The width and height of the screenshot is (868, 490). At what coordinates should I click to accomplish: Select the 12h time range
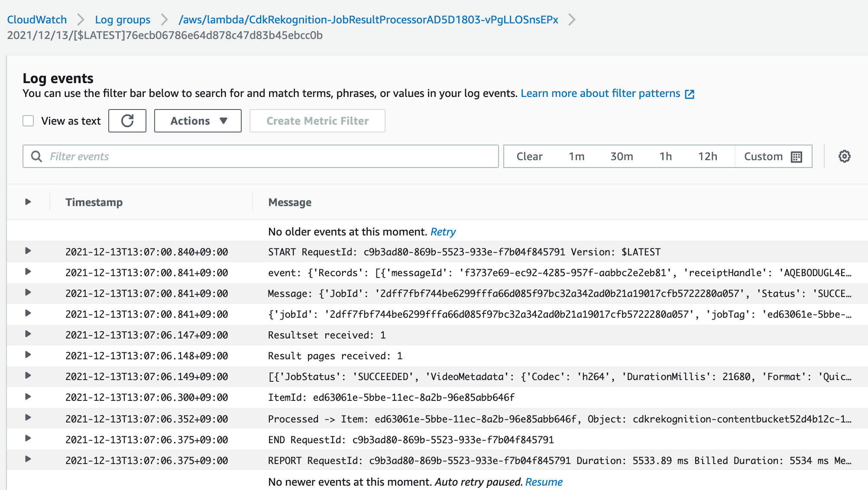click(x=707, y=156)
